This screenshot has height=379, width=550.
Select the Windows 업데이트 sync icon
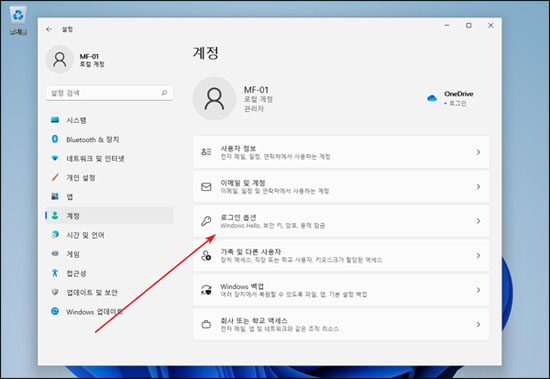tap(55, 311)
